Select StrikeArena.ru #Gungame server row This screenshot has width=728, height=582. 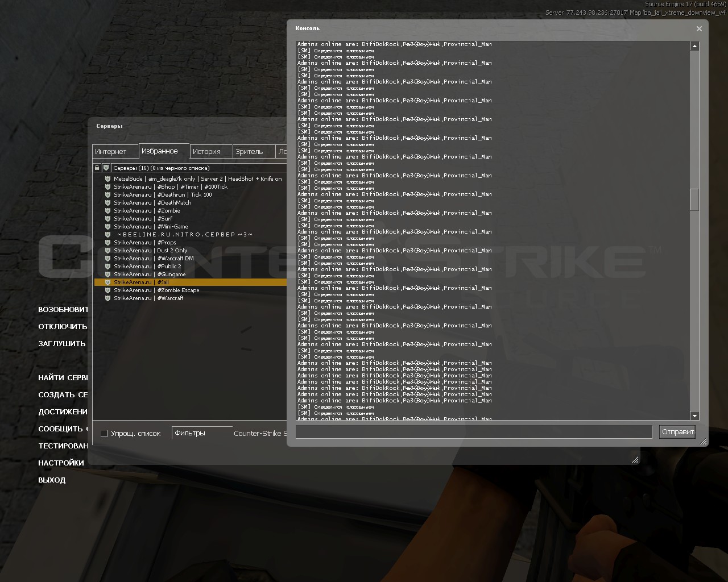coord(191,275)
